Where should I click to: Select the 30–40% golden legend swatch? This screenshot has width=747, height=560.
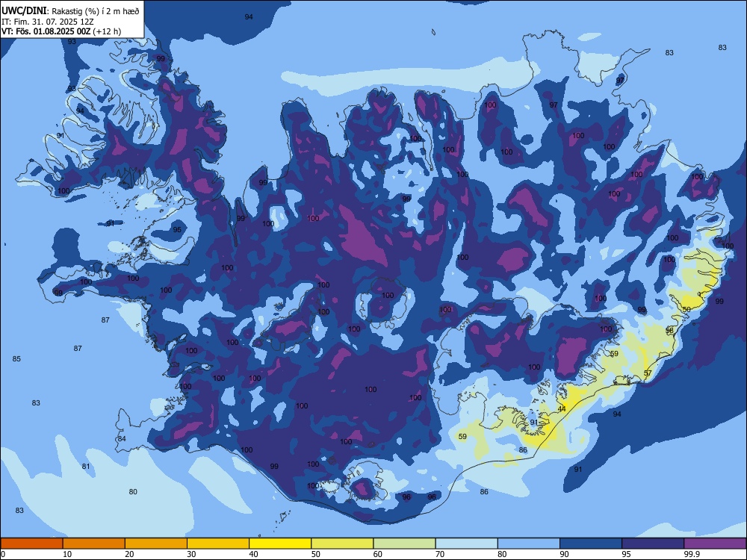click(x=218, y=544)
